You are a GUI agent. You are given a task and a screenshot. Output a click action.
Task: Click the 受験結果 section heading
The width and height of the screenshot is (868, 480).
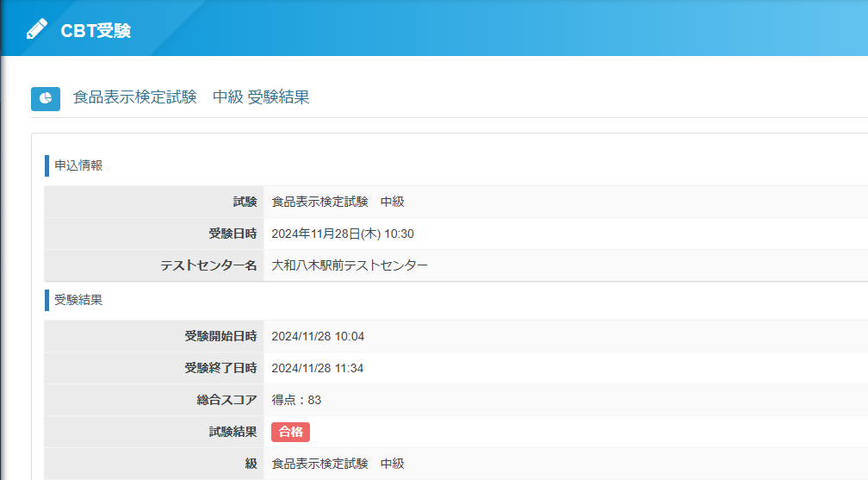pos(78,300)
